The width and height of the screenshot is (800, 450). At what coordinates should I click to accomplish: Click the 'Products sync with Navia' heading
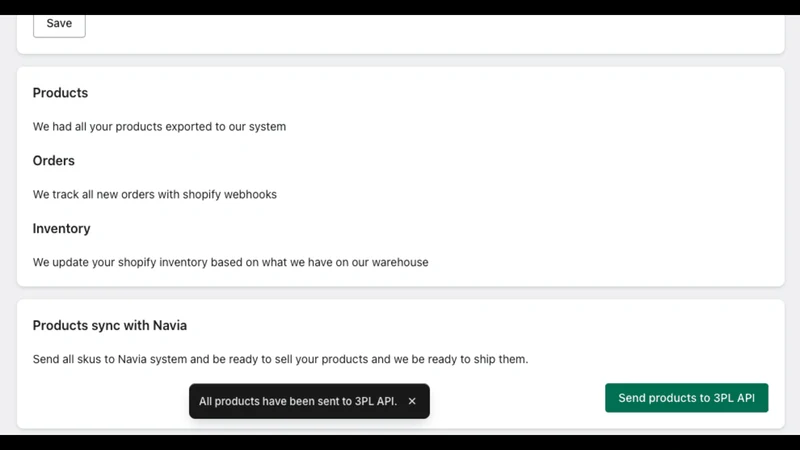click(x=110, y=326)
